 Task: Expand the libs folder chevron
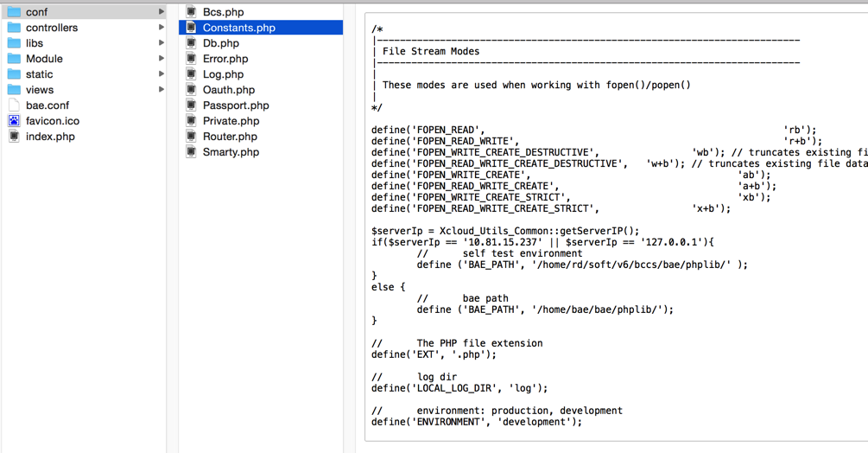[162, 42]
